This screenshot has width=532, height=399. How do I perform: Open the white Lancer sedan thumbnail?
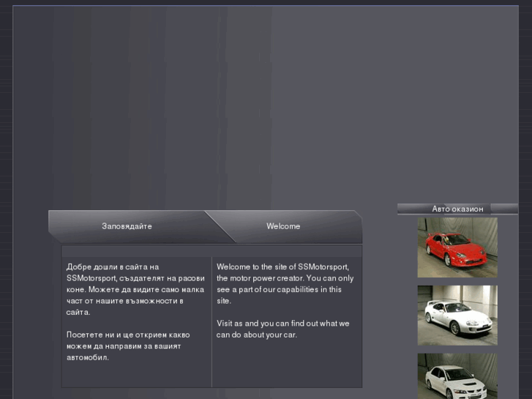(457, 376)
